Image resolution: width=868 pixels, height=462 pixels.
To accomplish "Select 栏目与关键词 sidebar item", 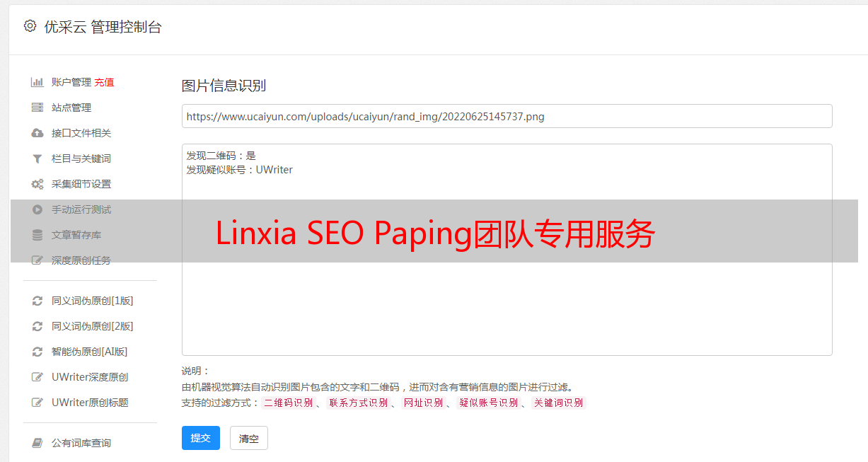I will [x=81, y=158].
